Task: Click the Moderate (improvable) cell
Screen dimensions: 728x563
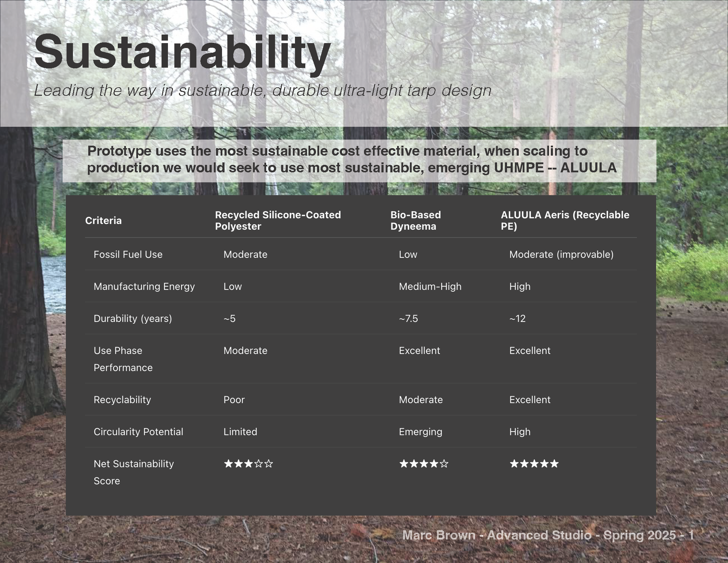Action: coord(561,255)
